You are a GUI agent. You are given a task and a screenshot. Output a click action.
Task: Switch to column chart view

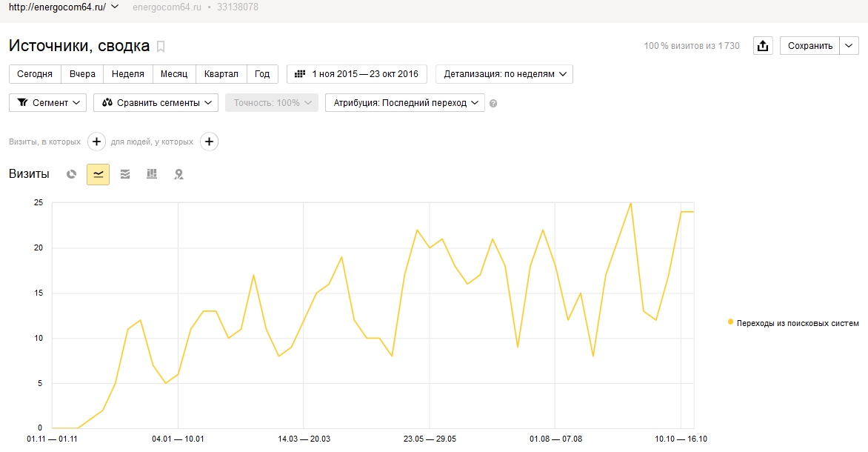pos(152,175)
